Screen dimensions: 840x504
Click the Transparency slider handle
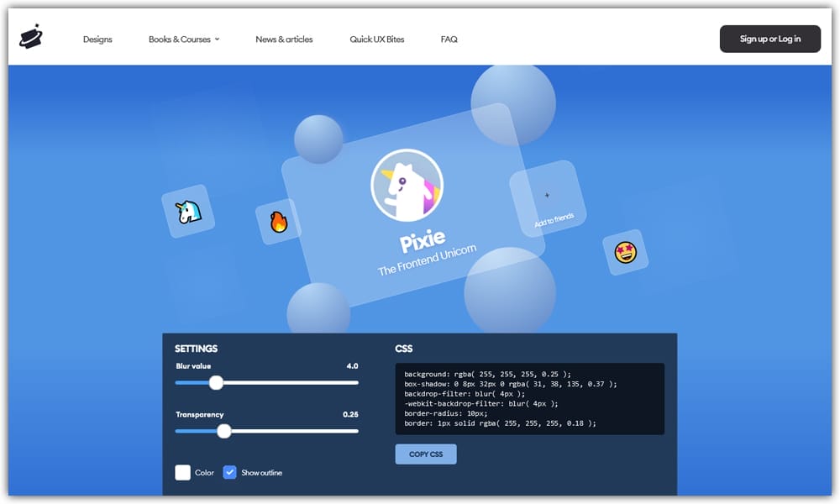(x=224, y=431)
